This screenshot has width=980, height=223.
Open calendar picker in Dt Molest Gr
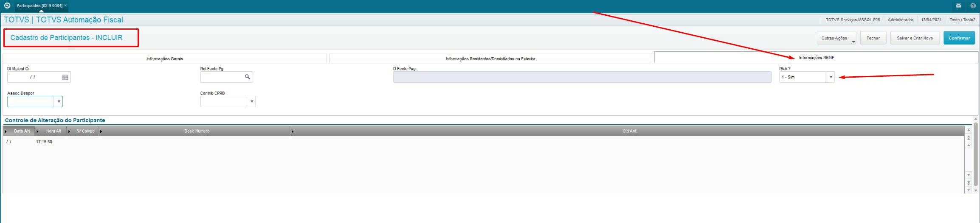coord(65,77)
